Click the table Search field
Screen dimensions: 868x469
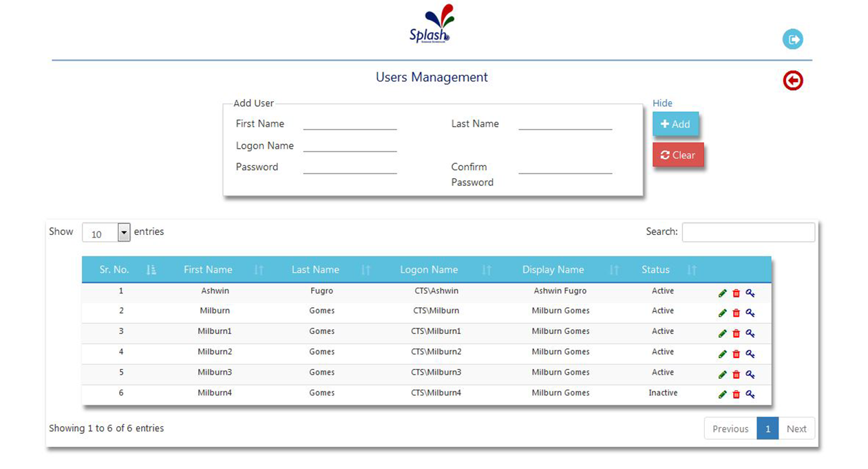coord(748,233)
